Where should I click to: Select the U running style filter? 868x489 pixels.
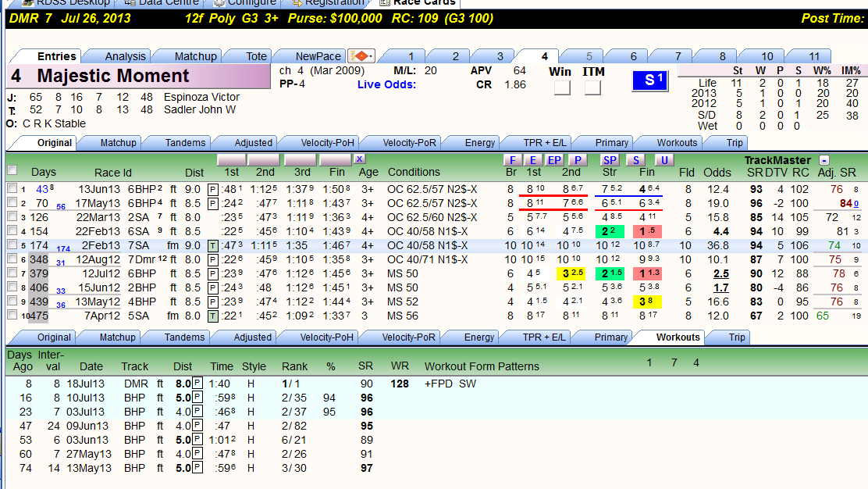tap(664, 160)
